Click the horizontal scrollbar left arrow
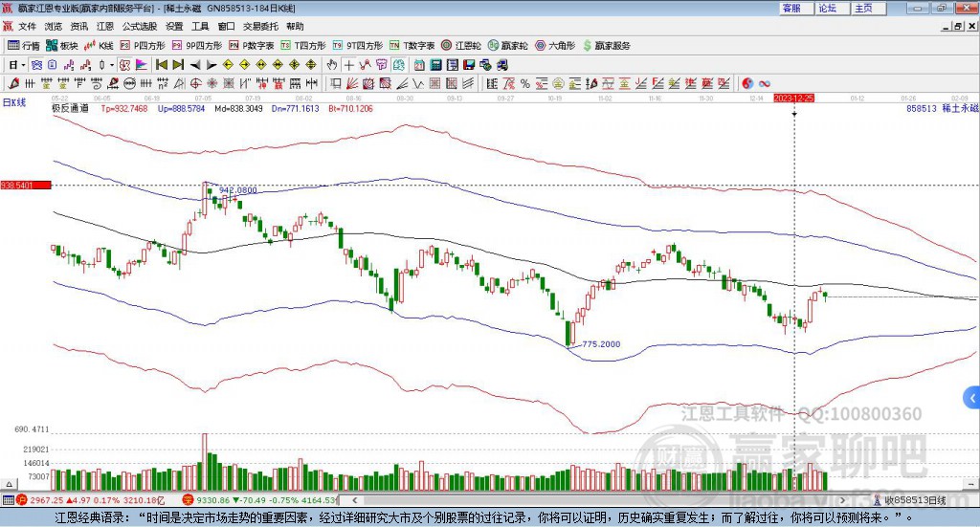 coord(354,500)
